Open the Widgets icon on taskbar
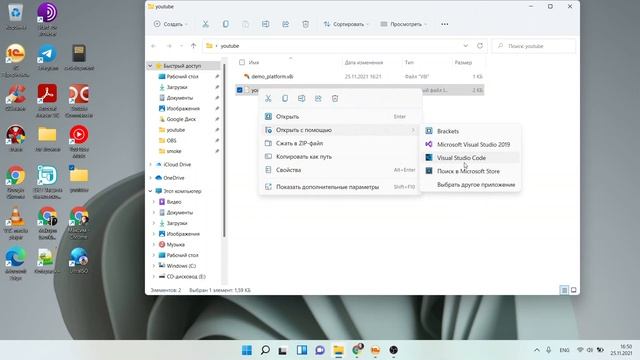 [302, 350]
